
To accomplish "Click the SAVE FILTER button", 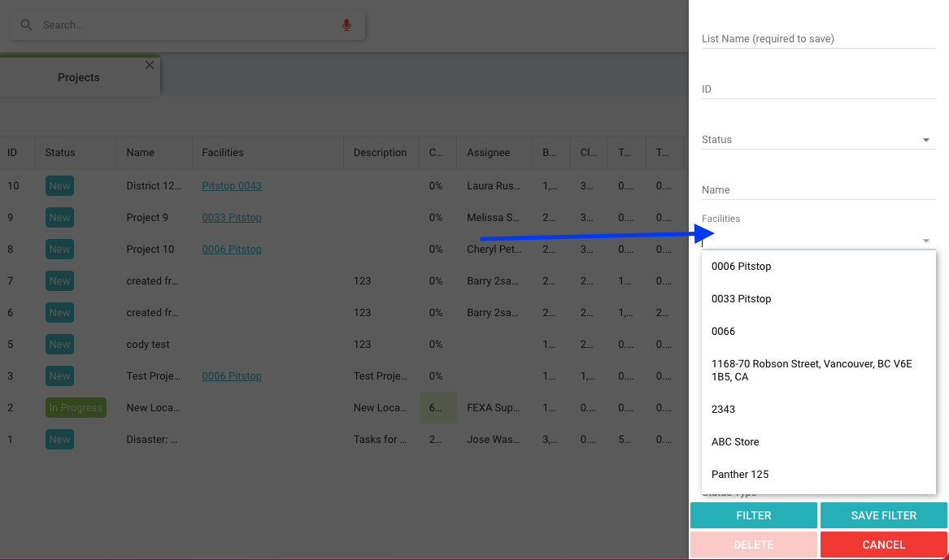I will pyautogui.click(x=883, y=515).
